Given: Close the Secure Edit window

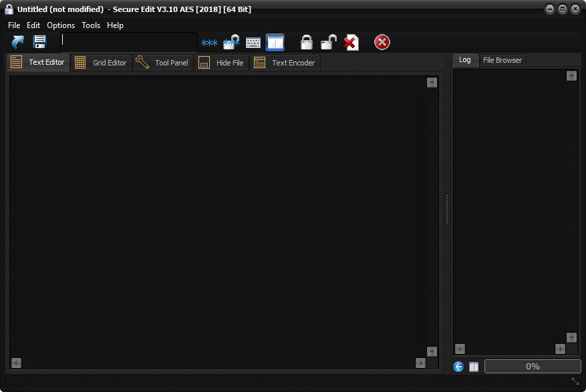Looking at the screenshot, I should coord(575,9).
